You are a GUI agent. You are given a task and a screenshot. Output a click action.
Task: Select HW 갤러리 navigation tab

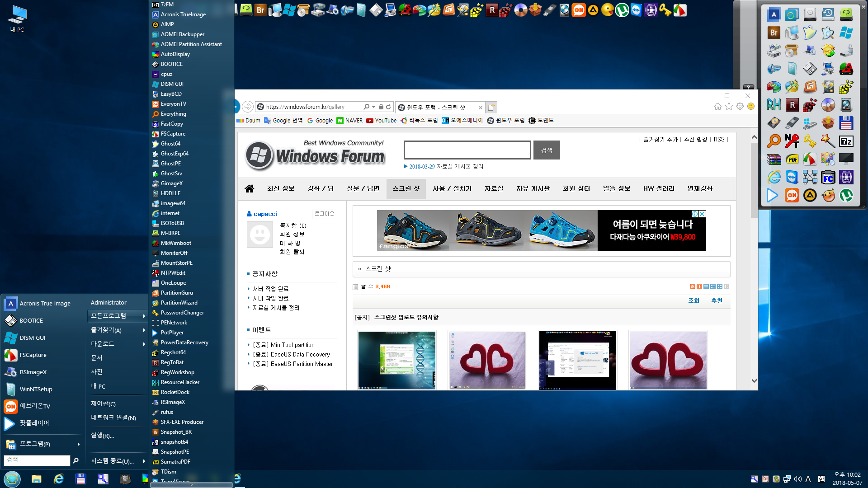(x=659, y=188)
